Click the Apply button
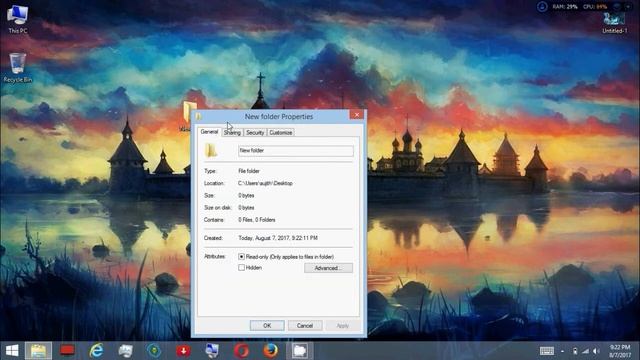 (342, 326)
